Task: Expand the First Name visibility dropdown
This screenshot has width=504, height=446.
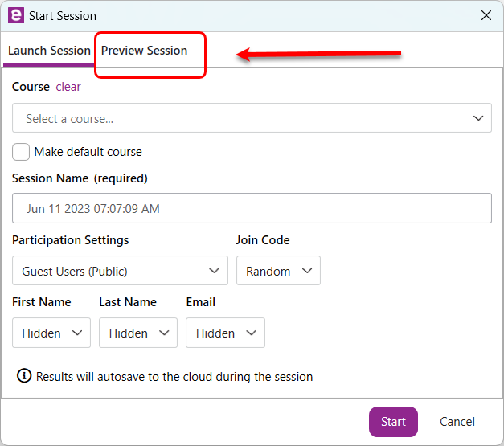Action: coord(51,333)
